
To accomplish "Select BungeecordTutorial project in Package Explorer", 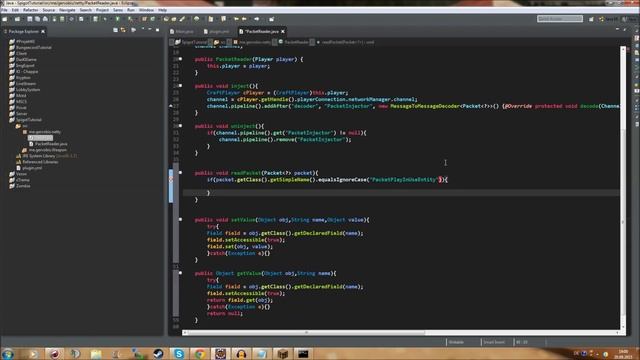I will (33, 47).
